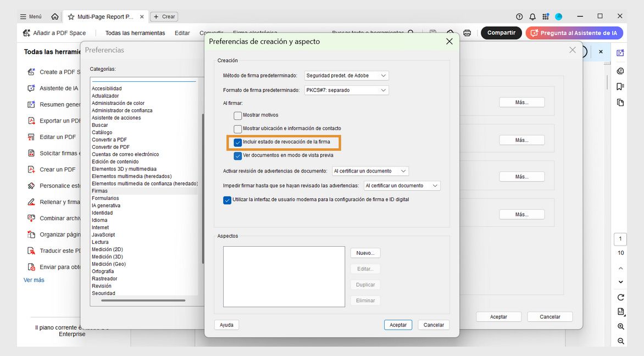Open Editar un PDF tool
The image size is (644, 356).
coord(52,137)
